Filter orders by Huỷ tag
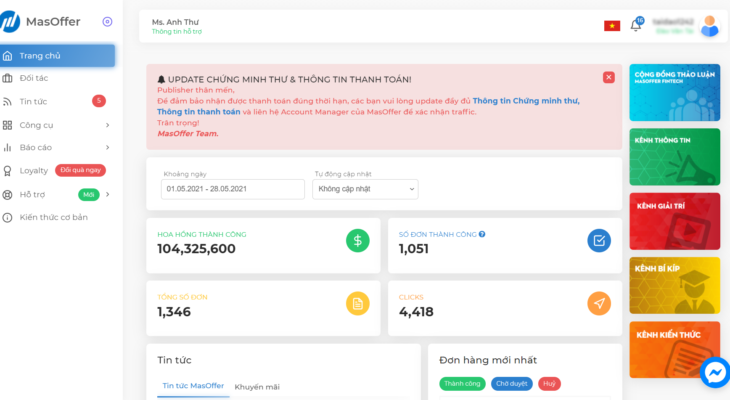Screen dimensions: 730x400 [x=549, y=384]
